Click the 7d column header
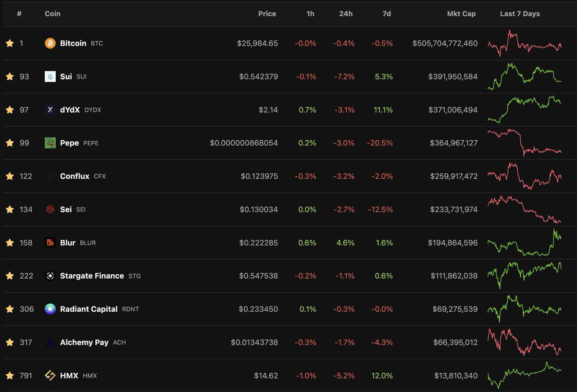The image size is (577, 392). (387, 13)
